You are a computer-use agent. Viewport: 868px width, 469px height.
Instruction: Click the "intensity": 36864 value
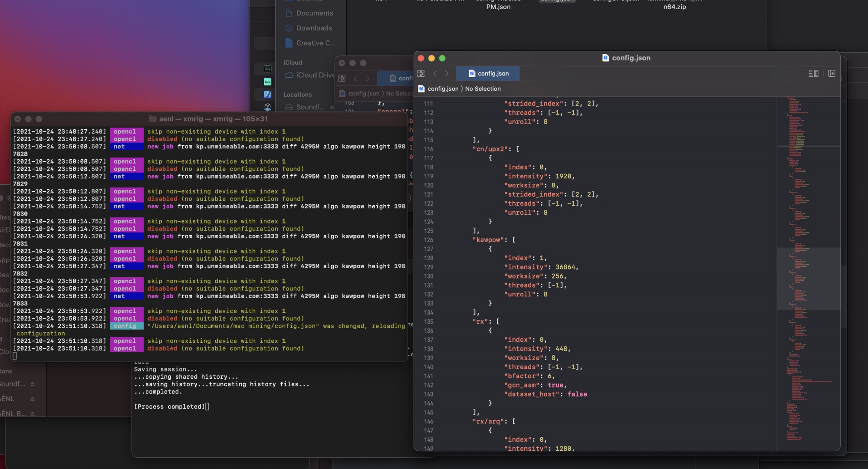566,267
